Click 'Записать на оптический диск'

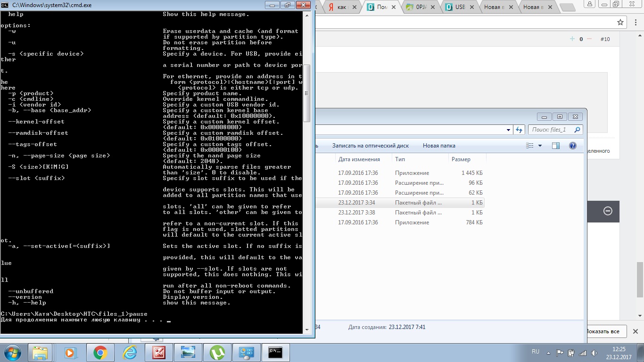click(370, 146)
